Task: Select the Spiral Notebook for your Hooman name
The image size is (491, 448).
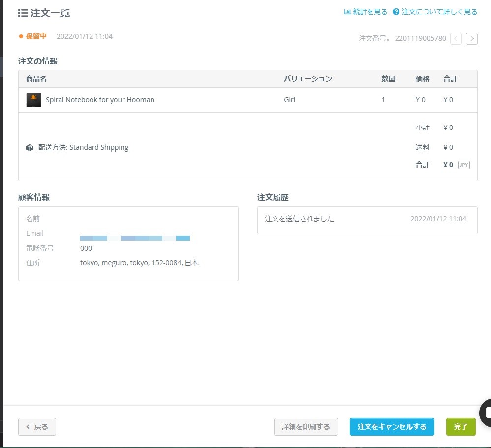Action: (x=100, y=100)
